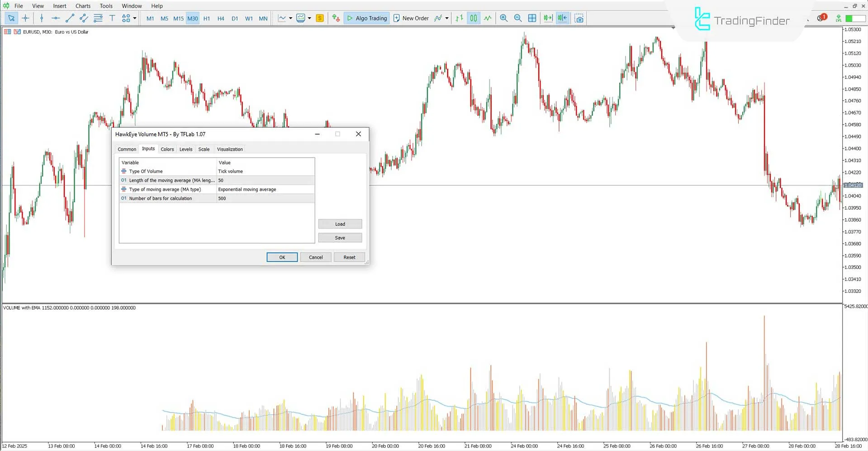Select the trendline drawing tool

point(70,18)
